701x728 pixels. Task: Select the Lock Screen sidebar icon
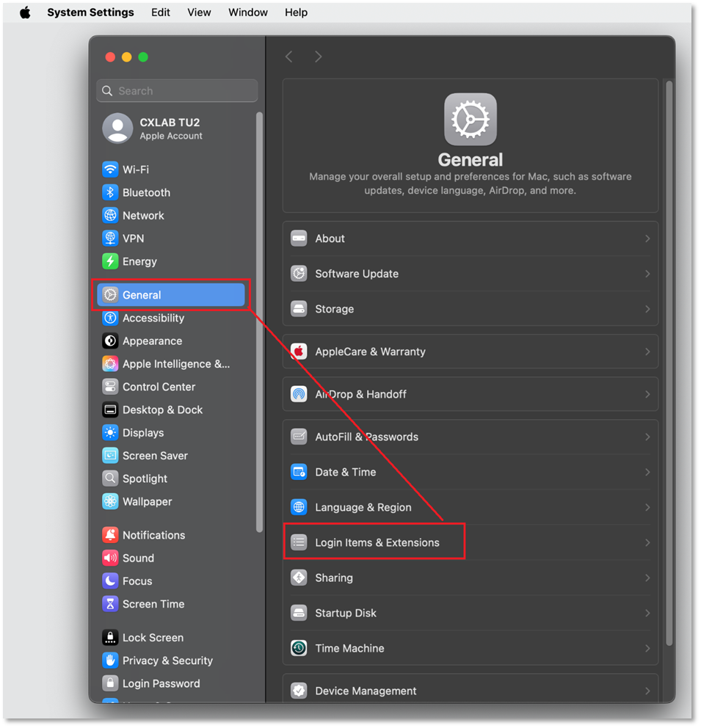[x=110, y=638]
